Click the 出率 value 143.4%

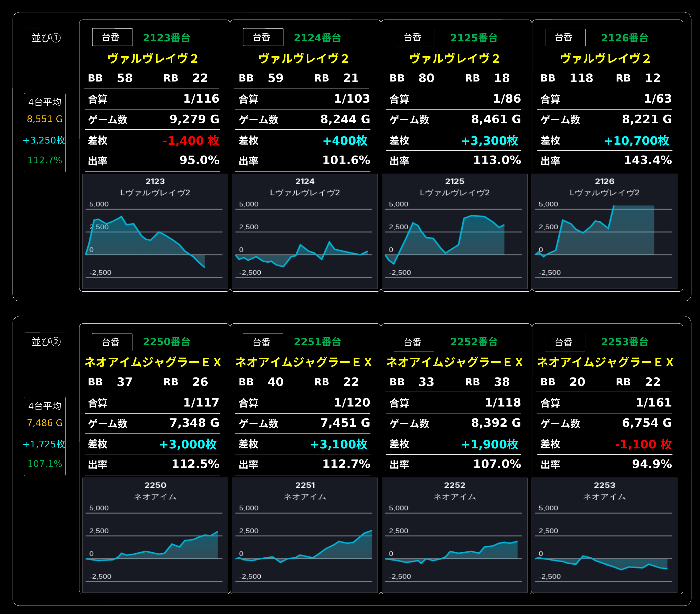648,160
